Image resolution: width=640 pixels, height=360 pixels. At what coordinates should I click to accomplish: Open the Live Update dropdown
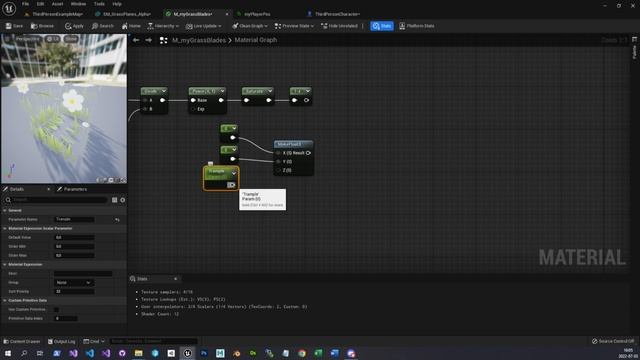pos(204,26)
